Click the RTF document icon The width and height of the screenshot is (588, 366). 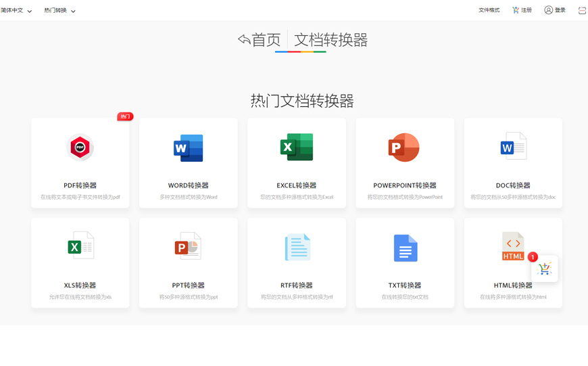(298, 247)
